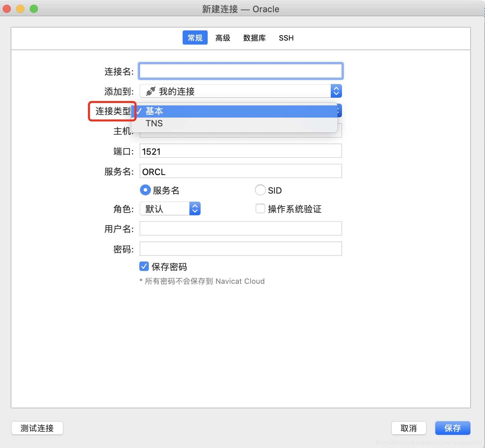Uncheck the 保存密码 checkbox
485x448 pixels.
[144, 266]
